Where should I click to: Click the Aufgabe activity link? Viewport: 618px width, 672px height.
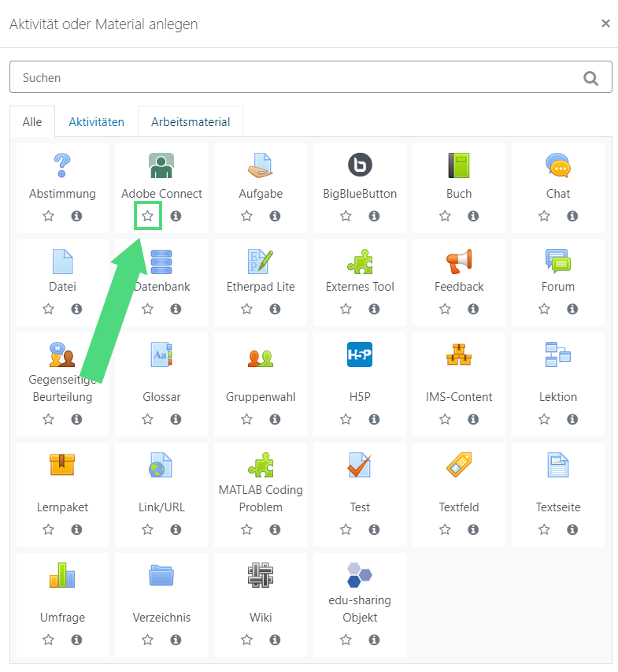[x=261, y=194]
